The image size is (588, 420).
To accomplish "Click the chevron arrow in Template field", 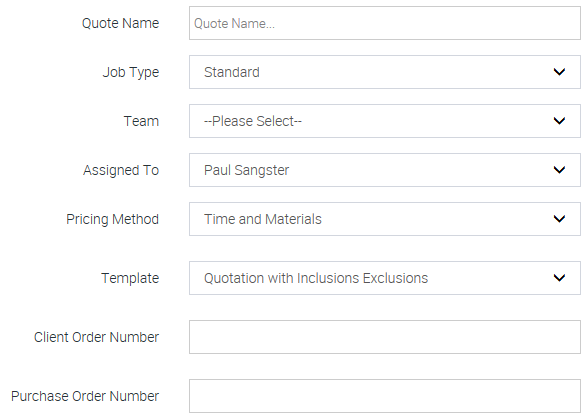I will (x=559, y=278).
